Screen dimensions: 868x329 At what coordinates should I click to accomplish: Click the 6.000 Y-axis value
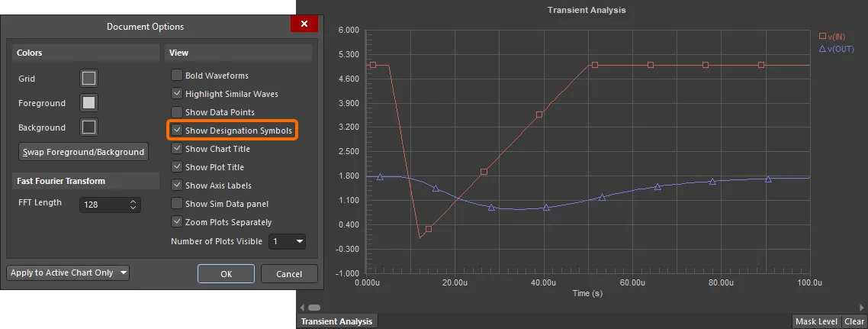click(x=349, y=30)
